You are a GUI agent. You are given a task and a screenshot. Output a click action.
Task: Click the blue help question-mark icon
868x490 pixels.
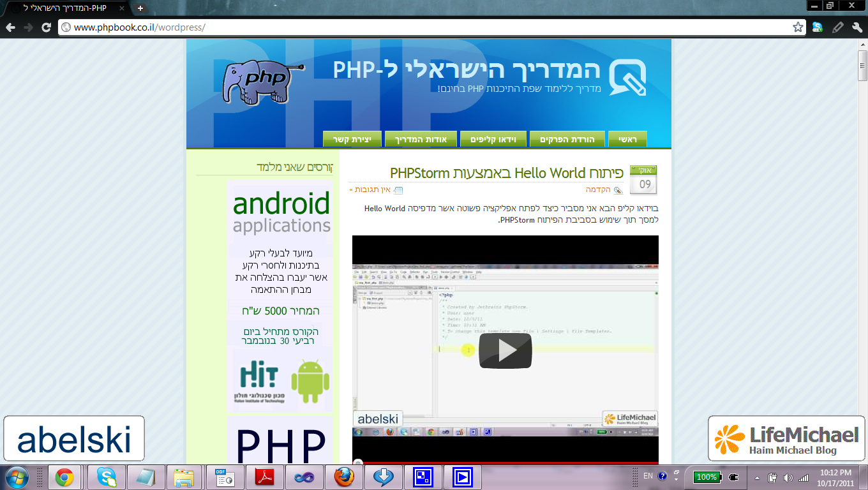[x=662, y=476]
